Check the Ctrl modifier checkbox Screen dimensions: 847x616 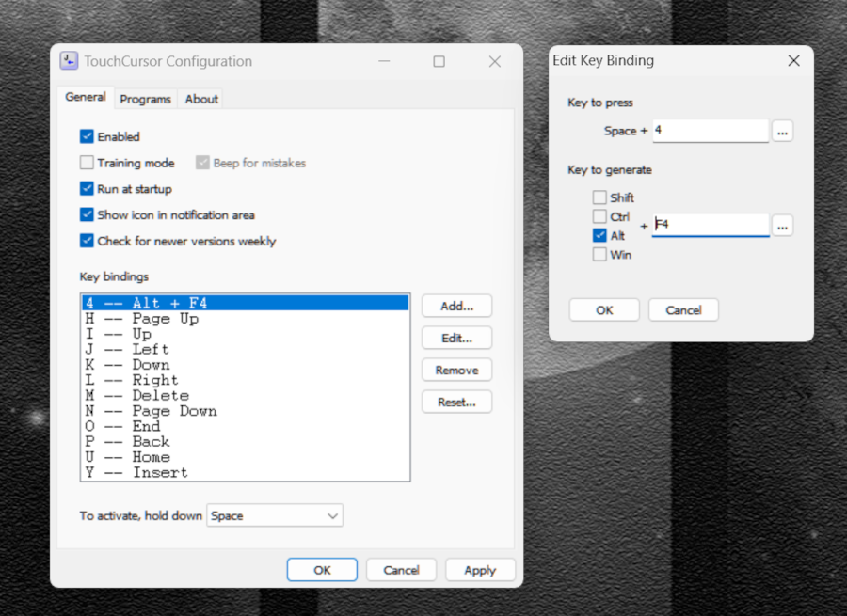599,216
